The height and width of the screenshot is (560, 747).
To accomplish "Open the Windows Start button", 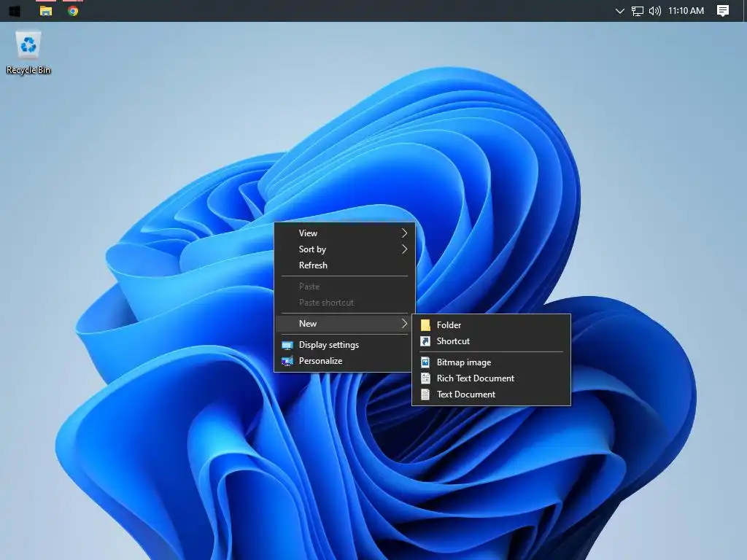I will click(x=15, y=10).
